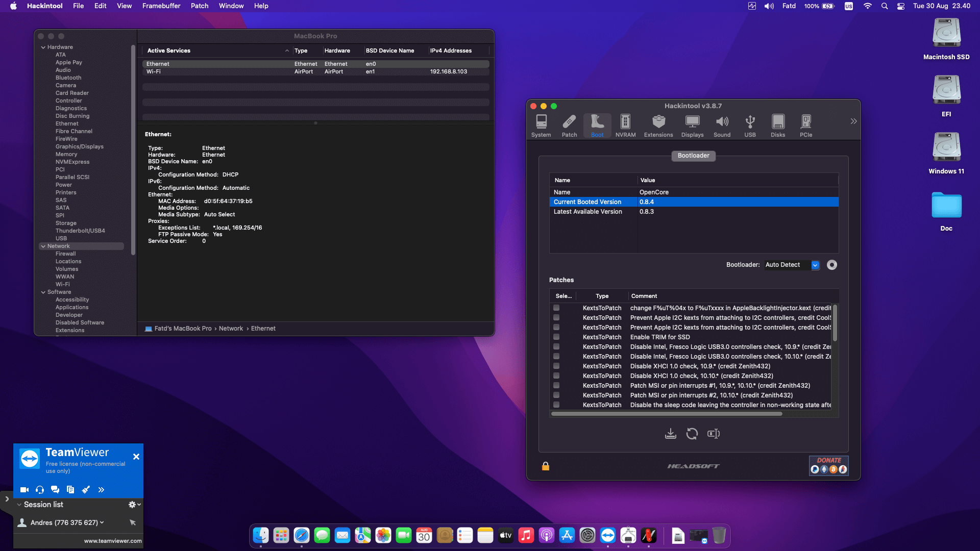This screenshot has width=980, height=551.
Task: Click the Donate button in Hackintool
Action: tap(828, 465)
